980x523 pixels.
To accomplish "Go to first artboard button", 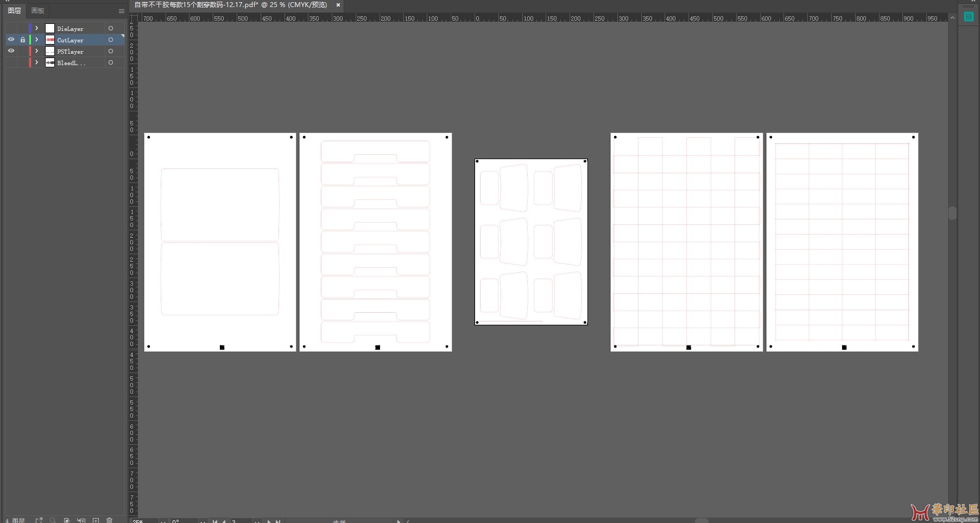I will [x=215, y=521].
